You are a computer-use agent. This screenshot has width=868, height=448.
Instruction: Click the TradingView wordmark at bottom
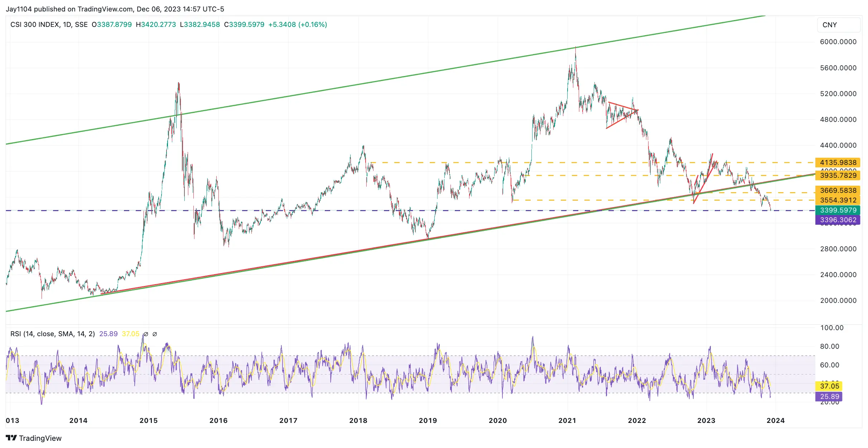[x=40, y=438]
